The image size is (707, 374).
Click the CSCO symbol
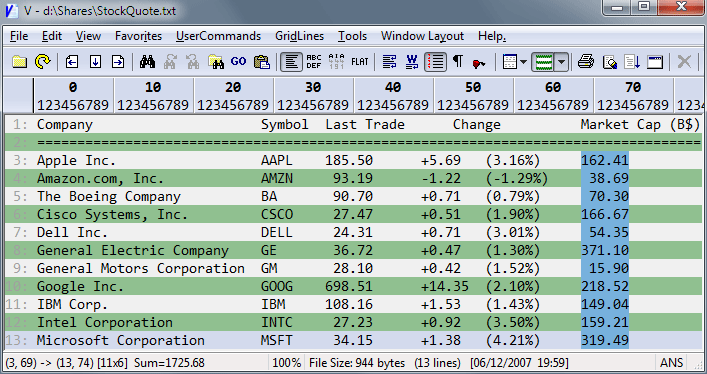click(x=277, y=214)
